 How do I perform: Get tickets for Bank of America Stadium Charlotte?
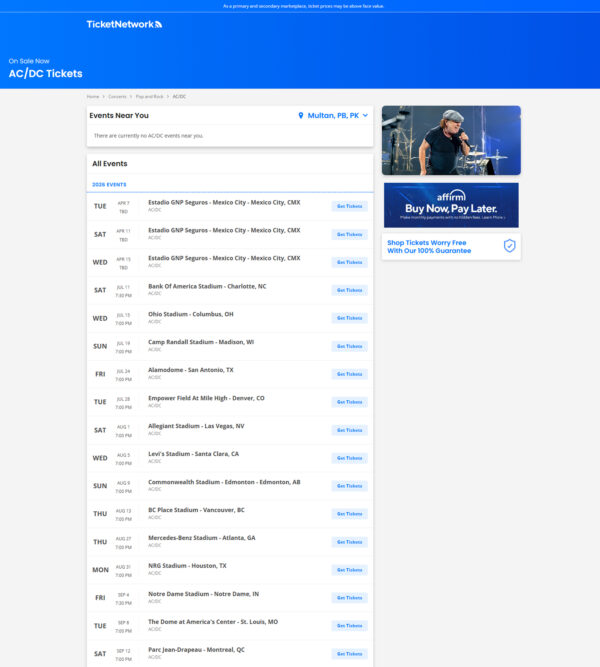pos(349,290)
